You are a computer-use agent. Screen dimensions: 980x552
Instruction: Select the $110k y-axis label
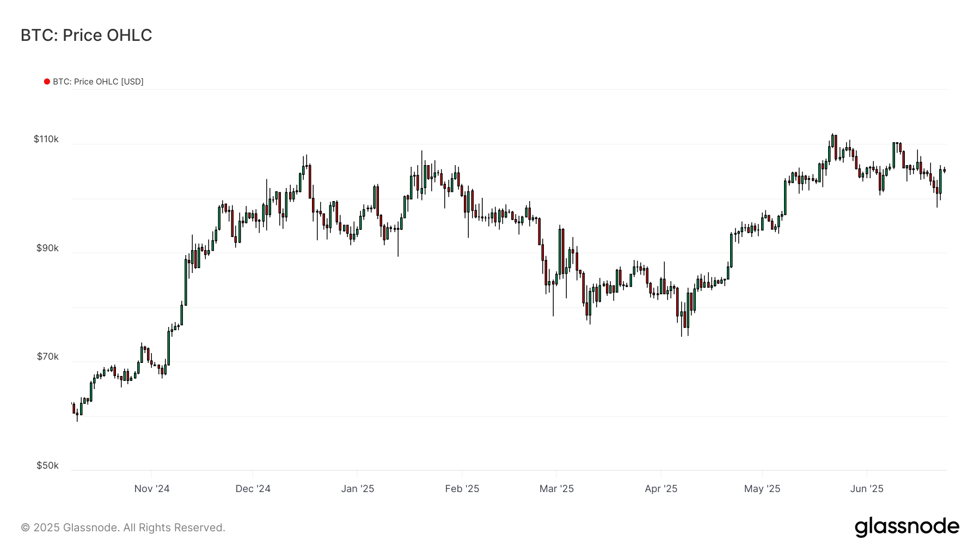[x=46, y=139]
